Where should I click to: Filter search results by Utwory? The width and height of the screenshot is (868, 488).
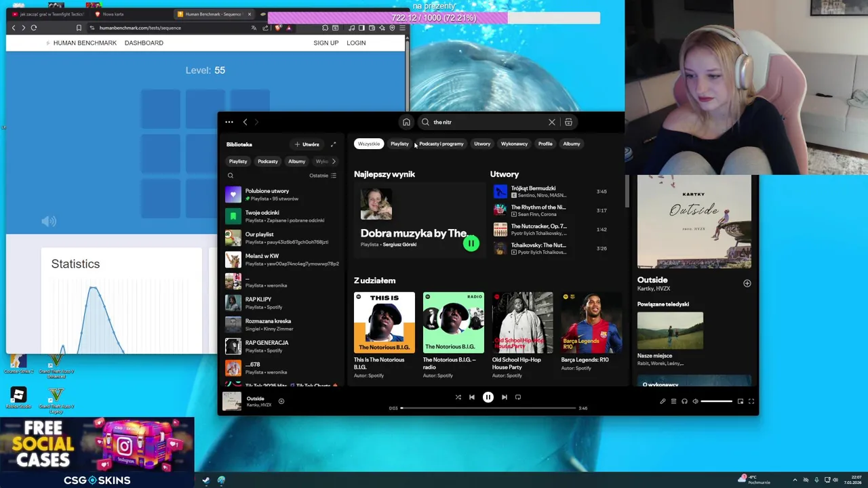click(482, 144)
